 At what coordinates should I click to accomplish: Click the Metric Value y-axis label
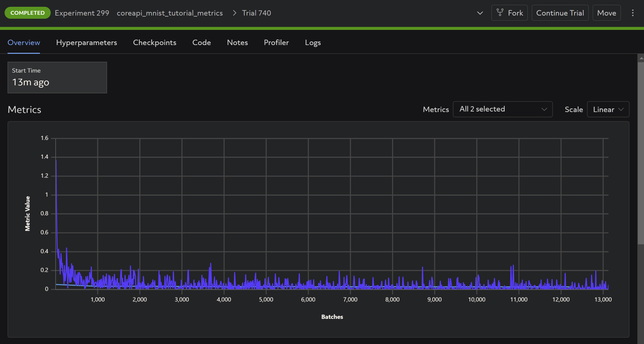[x=28, y=214]
